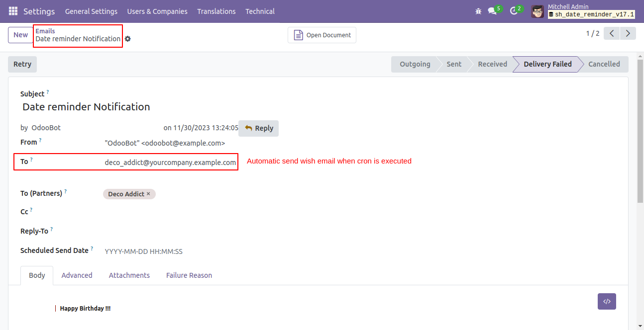This screenshot has width=644, height=330.
Task: Switch to the Failure Reason tab
Action: point(189,275)
